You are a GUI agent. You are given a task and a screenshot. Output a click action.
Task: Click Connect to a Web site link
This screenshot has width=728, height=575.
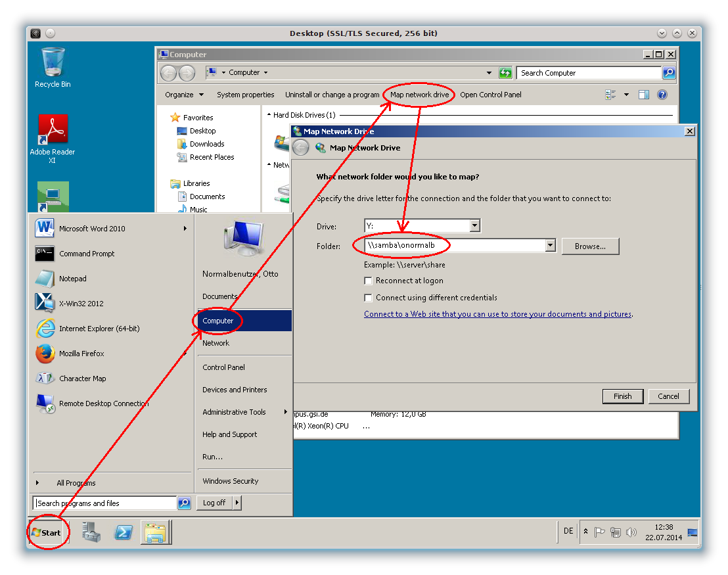[x=498, y=314]
